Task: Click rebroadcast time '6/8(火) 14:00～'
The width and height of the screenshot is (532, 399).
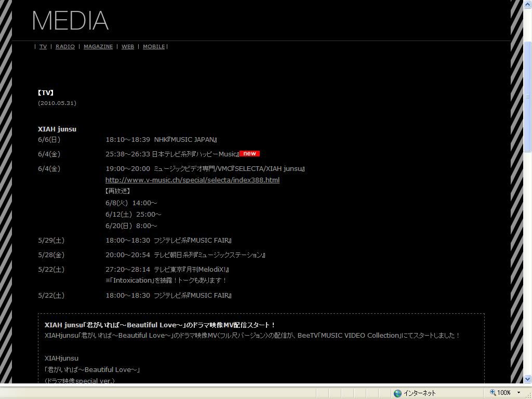Action: point(131,203)
